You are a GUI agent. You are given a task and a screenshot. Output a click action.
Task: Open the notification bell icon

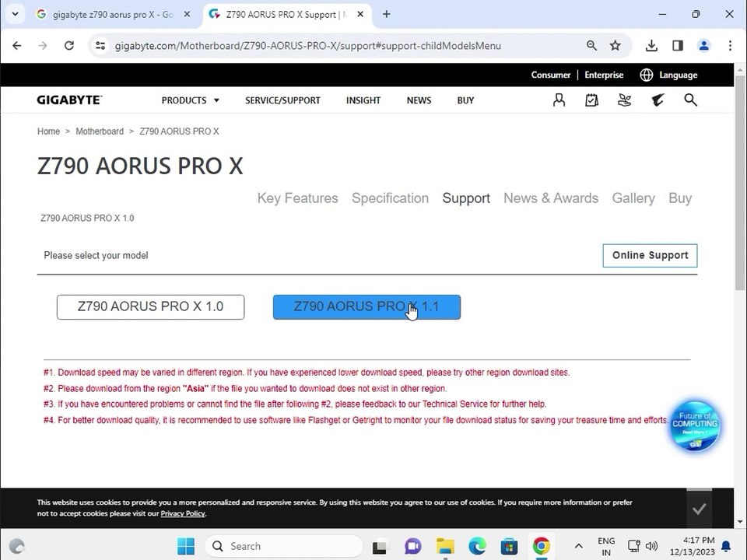point(726,546)
